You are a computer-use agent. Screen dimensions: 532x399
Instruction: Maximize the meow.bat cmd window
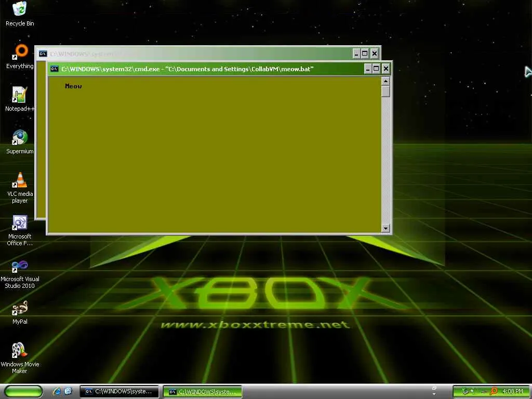(x=376, y=69)
